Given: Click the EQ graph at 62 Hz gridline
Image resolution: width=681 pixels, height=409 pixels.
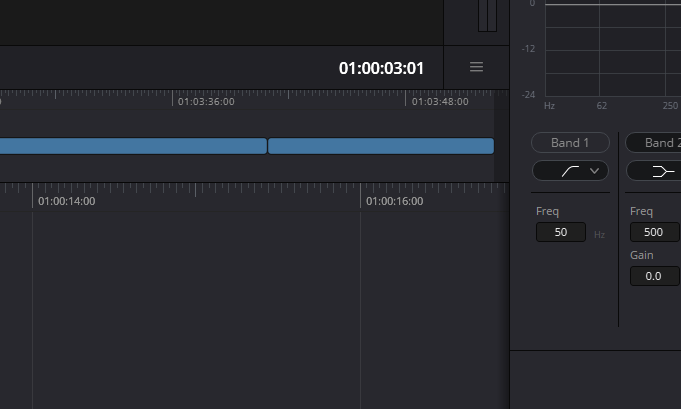Looking at the screenshot, I should click(599, 48).
